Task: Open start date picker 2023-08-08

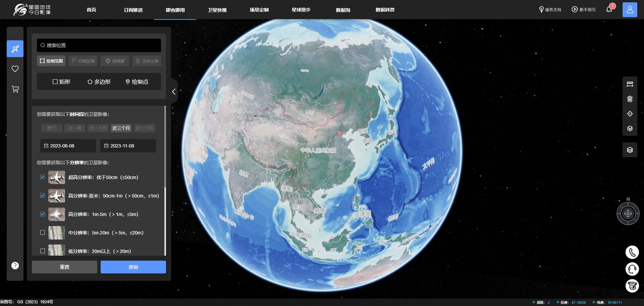Action: pos(68,146)
